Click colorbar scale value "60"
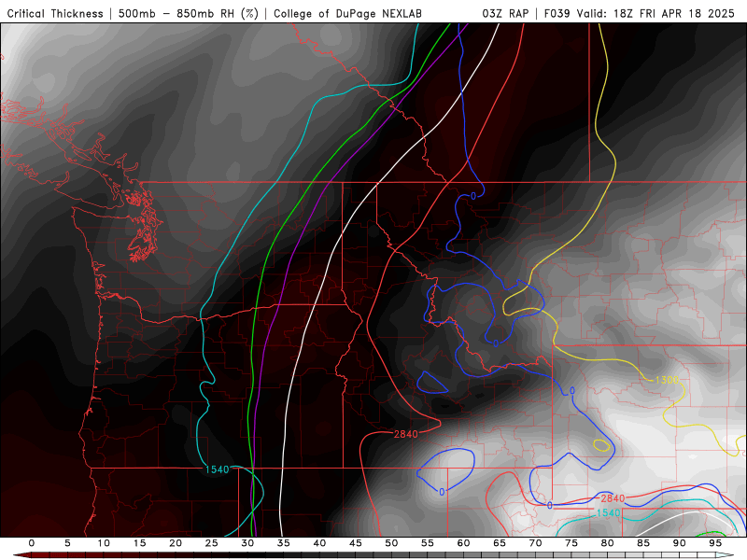 pyautogui.click(x=463, y=543)
